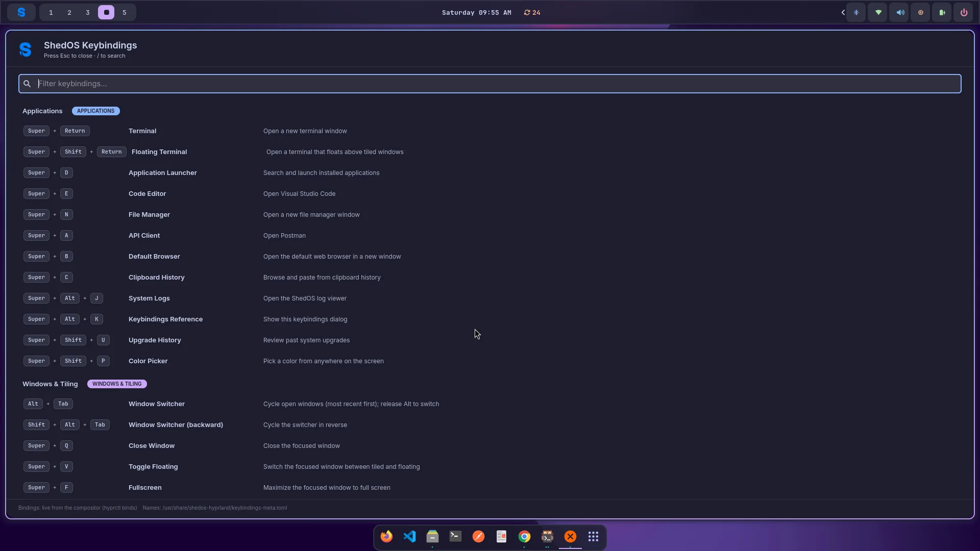Select the Close Window entry
The height and width of the screenshot is (551, 980).
coord(152,446)
